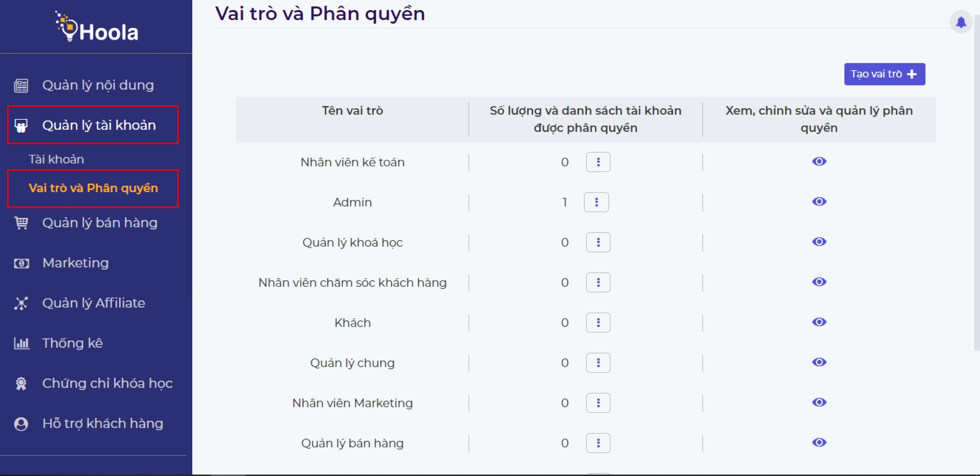Click the Hỗ trợ khách hàng user icon
The height and width of the screenshot is (476, 980).
click(21, 424)
